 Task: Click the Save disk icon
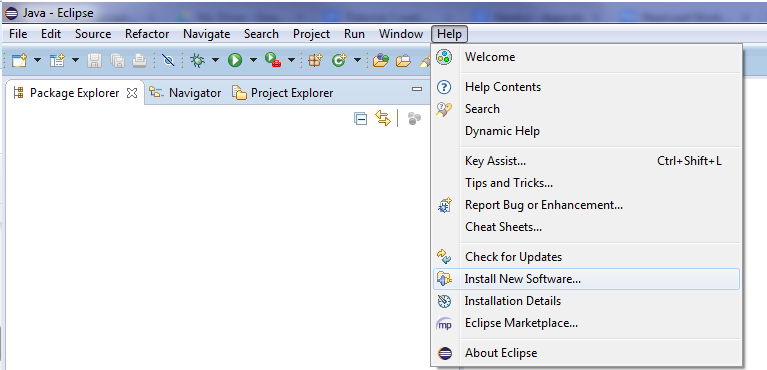click(x=94, y=60)
